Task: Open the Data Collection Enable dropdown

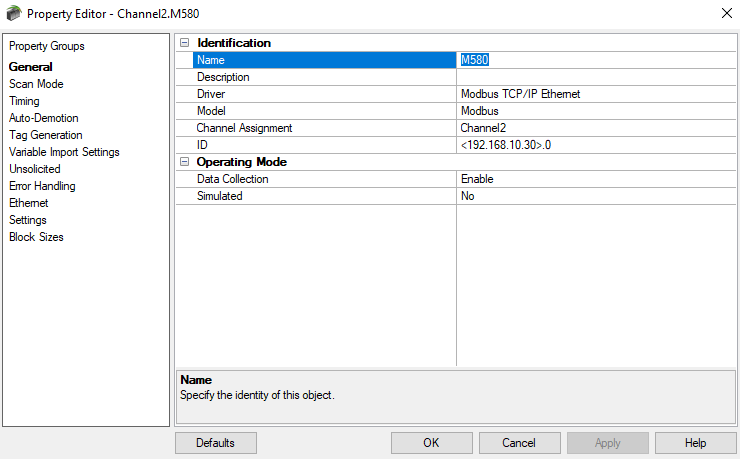Action: click(595, 179)
